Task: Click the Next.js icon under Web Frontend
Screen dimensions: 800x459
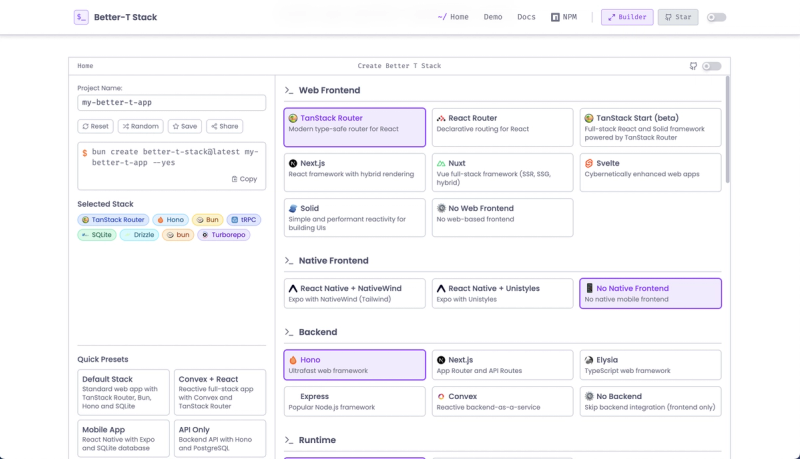Action: pos(293,163)
